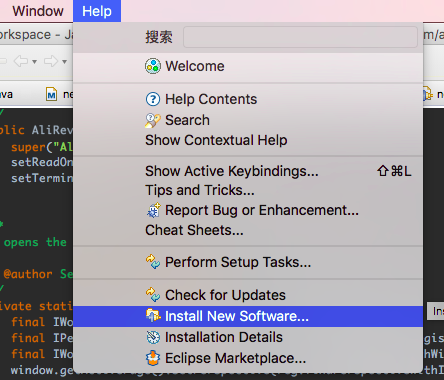Click the editor tab icon at right edge
Image resolution: width=444 pixels, height=380 pixels.
coord(428,94)
